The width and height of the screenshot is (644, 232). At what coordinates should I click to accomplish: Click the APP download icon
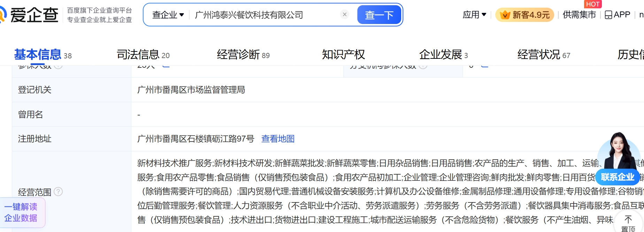tap(617, 15)
